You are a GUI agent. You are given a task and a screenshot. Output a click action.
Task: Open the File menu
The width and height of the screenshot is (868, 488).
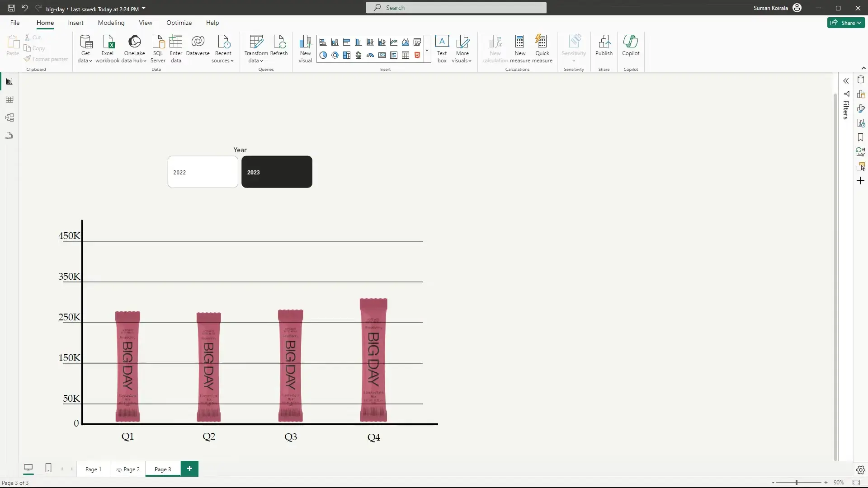pyautogui.click(x=15, y=23)
